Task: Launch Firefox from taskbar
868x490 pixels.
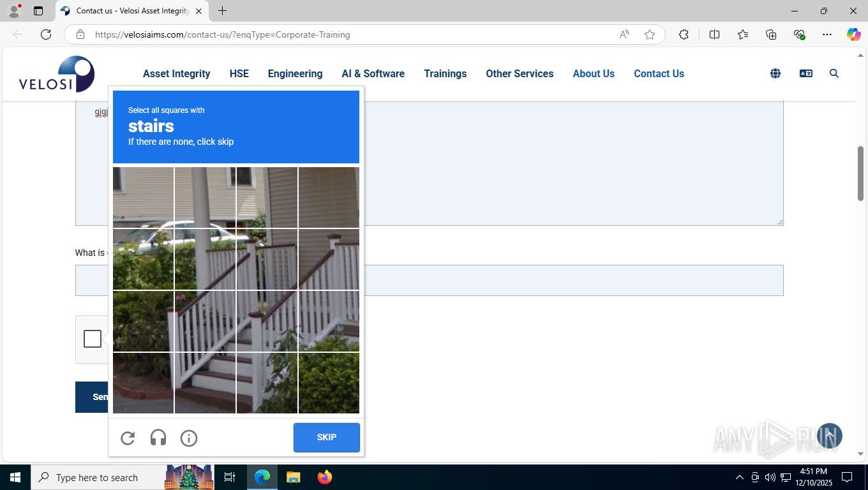Action: tap(325, 477)
